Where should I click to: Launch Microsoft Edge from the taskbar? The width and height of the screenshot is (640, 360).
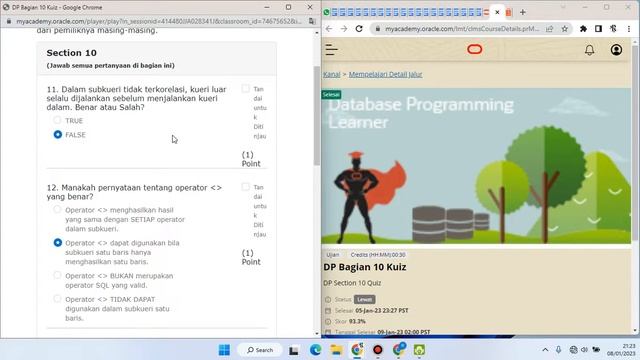point(315,350)
